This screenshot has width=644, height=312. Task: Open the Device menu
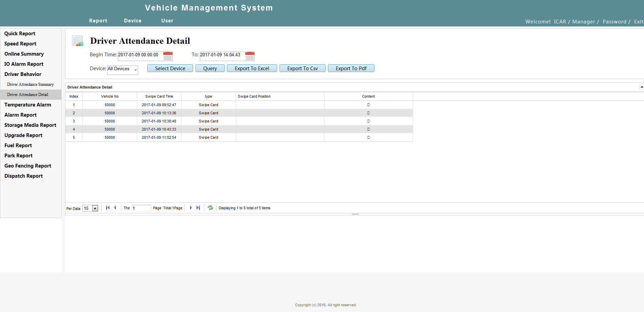coord(133,21)
